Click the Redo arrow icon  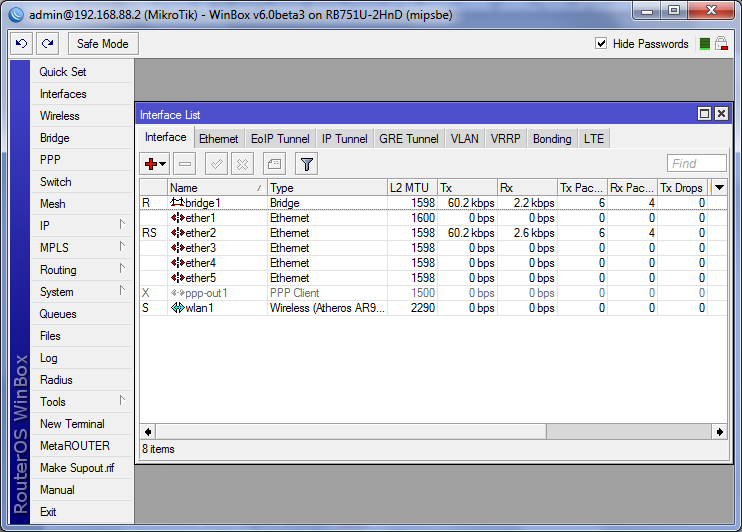point(47,44)
